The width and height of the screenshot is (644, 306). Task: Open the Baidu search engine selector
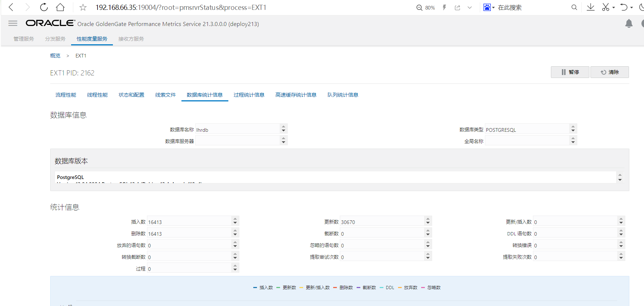coord(489,7)
